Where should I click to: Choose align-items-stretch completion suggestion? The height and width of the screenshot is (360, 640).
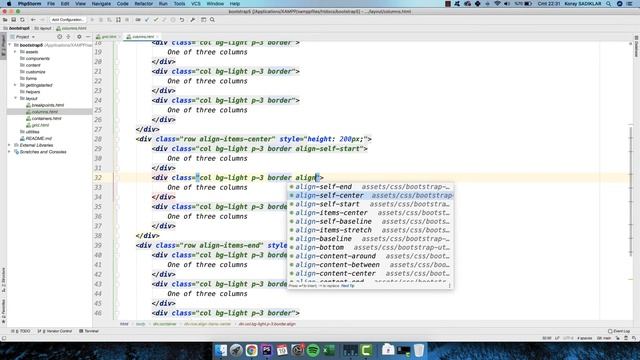coord(370,230)
